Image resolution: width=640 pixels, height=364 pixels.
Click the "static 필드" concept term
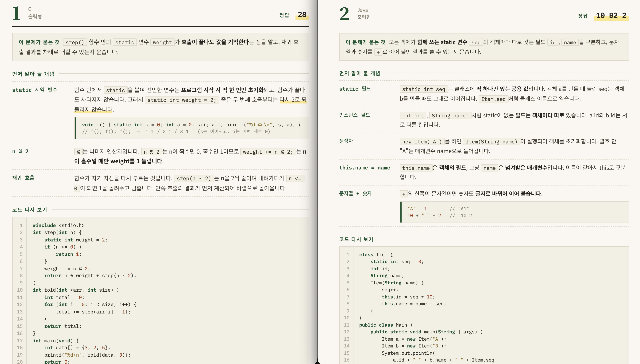pos(355,89)
